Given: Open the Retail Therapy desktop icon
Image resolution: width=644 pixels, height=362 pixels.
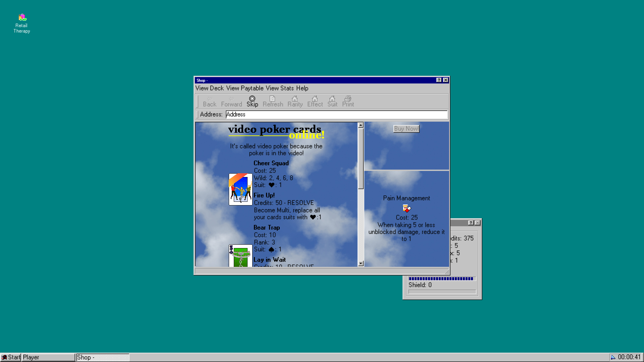Looking at the screenshot, I should point(22,23).
